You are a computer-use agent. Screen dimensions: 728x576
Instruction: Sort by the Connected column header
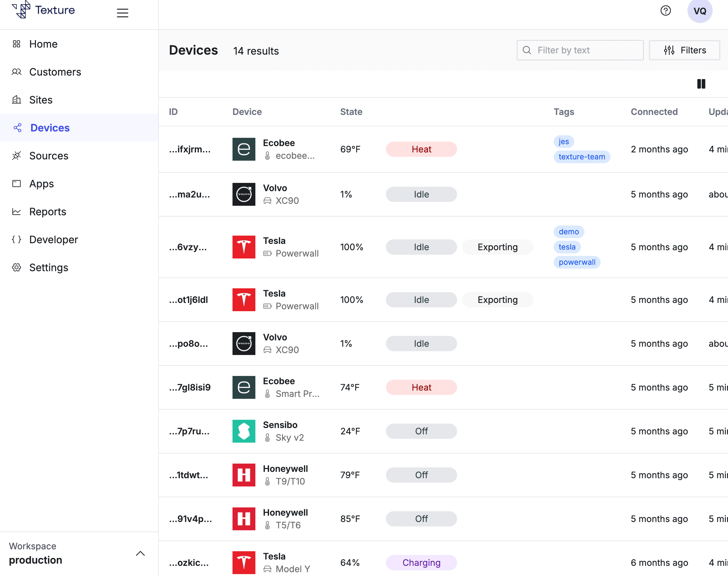[654, 112]
